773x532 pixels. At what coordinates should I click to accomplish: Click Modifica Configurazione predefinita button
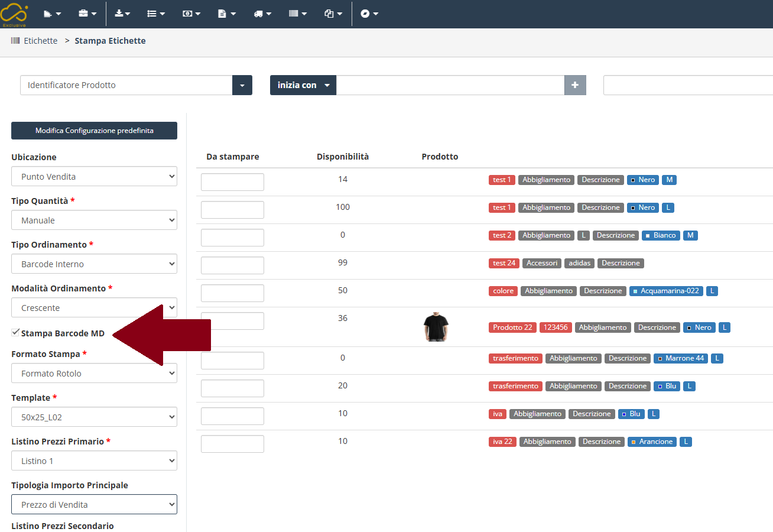pyautogui.click(x=94, y=131)
